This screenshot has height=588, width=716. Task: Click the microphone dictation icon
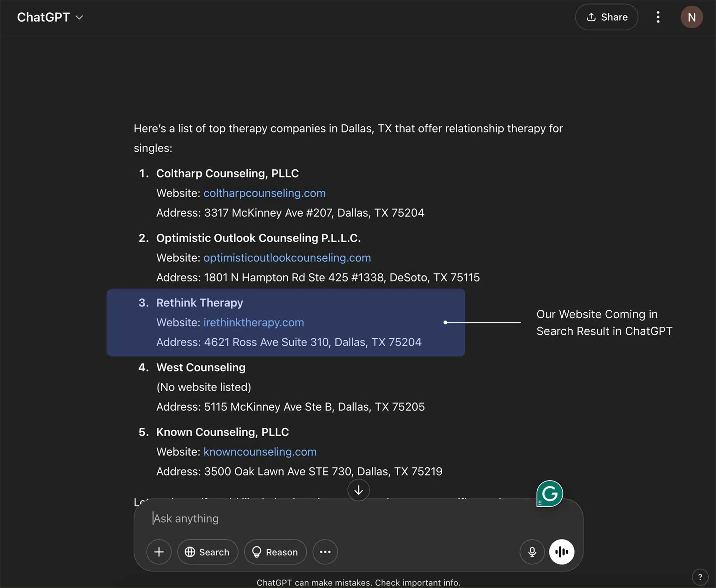pos(532,552)
